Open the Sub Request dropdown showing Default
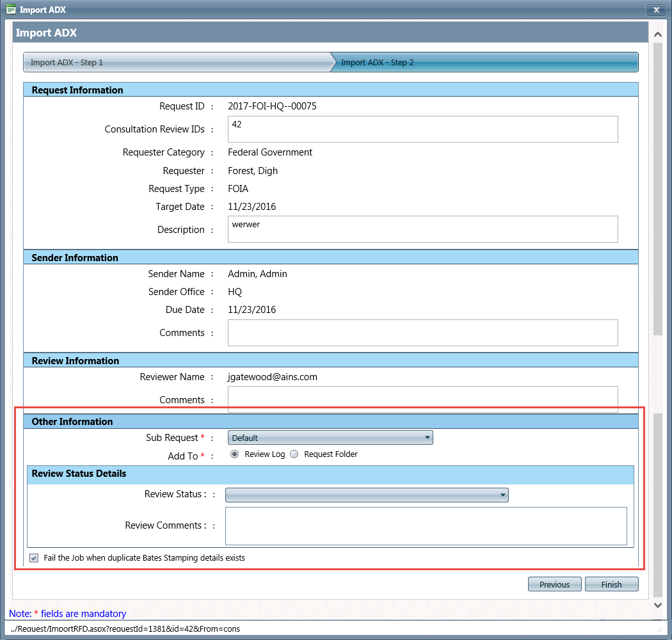Image resolution: width=672 pixels, height=640 pixels. coord(330,438)
